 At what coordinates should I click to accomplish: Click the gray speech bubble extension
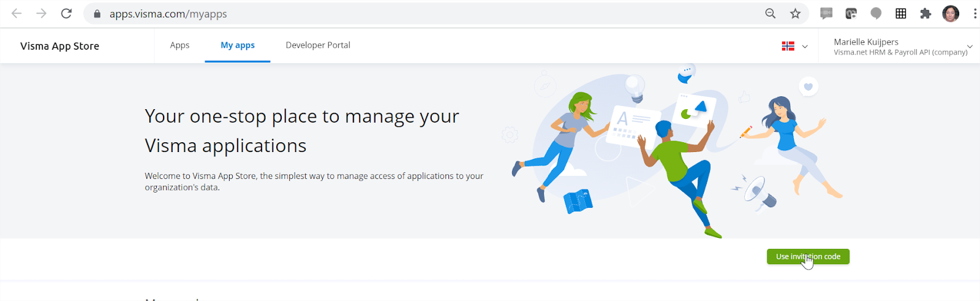(x=876, y=13)
